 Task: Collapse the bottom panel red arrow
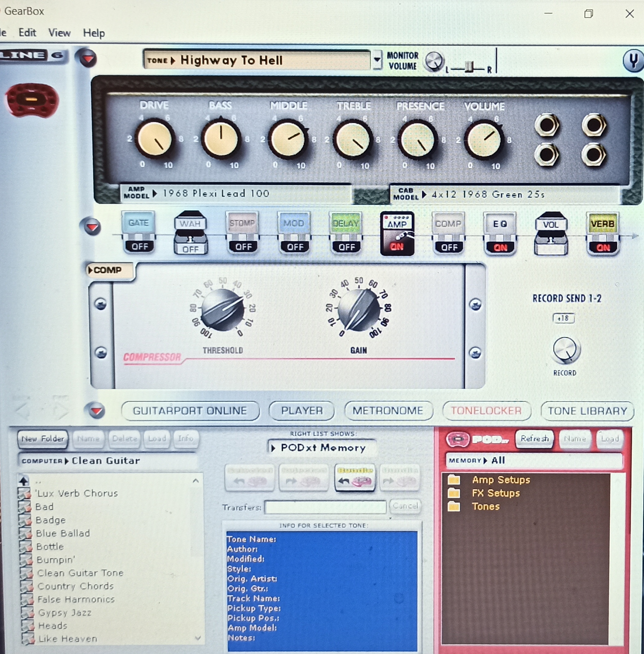pyautogui.click(x=96, y=411)
